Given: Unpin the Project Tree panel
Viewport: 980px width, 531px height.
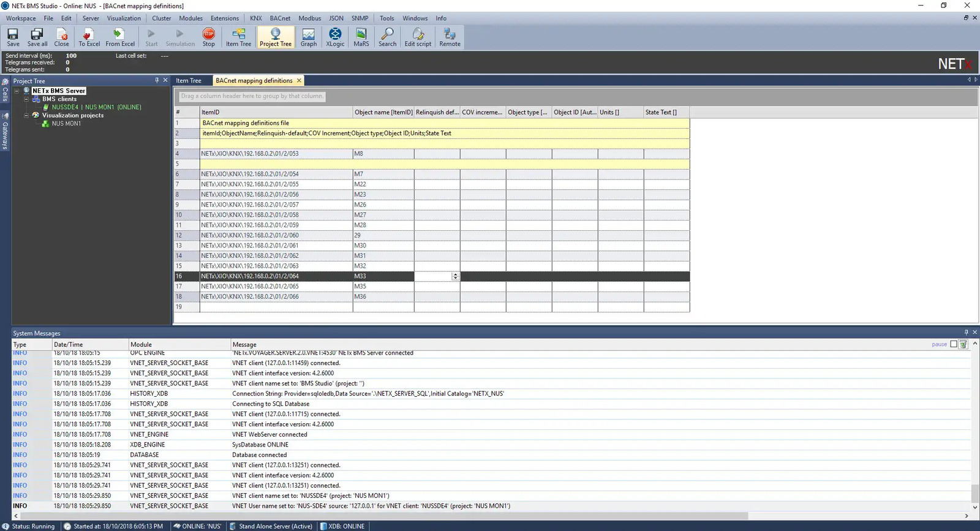Looking at the screenshot, I should click(157, 80).
